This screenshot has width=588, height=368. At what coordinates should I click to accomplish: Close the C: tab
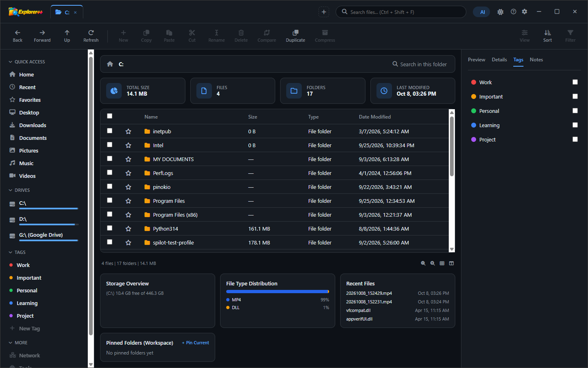pyautogui.click(x=75, y=12)
